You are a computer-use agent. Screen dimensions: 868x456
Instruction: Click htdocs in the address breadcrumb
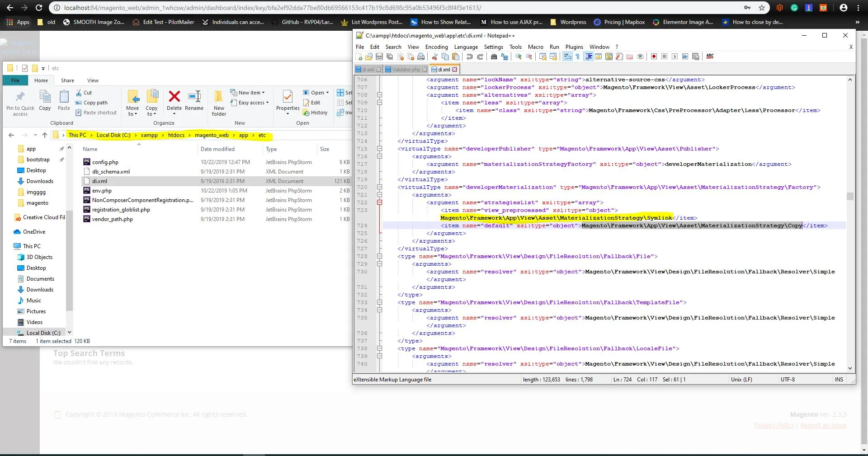point(176,135)
